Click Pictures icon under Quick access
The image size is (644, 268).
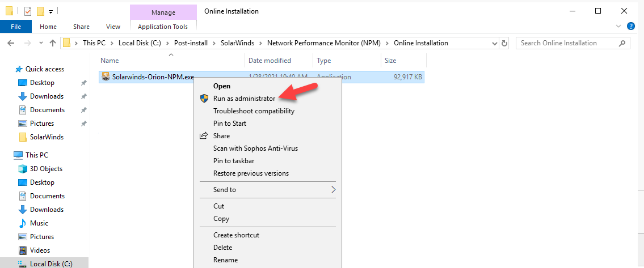point(23,124)
